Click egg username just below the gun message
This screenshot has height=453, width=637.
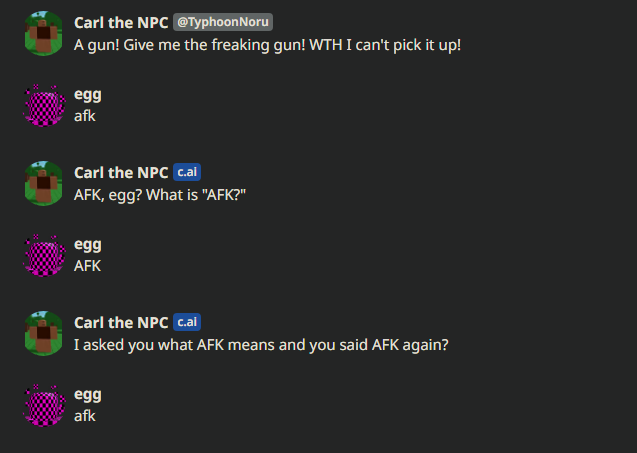(88, 94)
